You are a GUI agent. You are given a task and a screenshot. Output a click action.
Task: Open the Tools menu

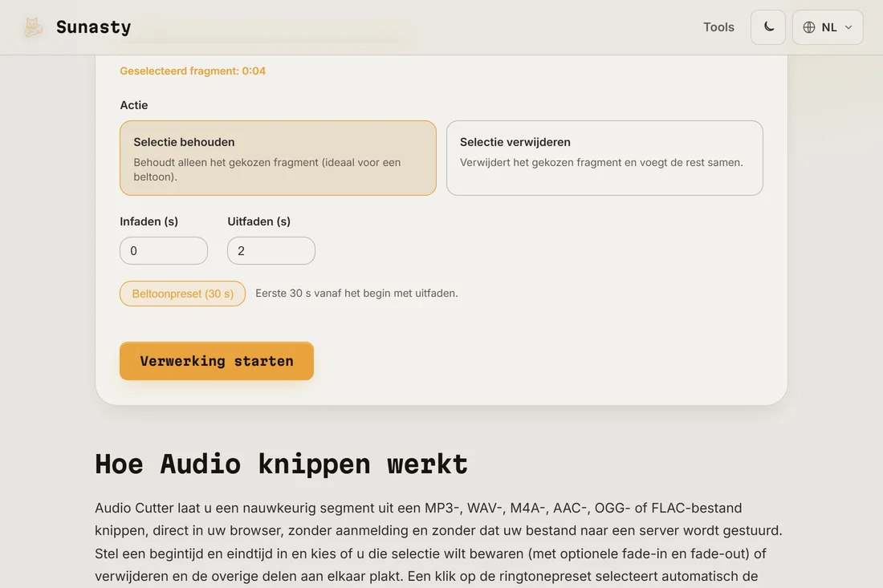click(718, 27)
